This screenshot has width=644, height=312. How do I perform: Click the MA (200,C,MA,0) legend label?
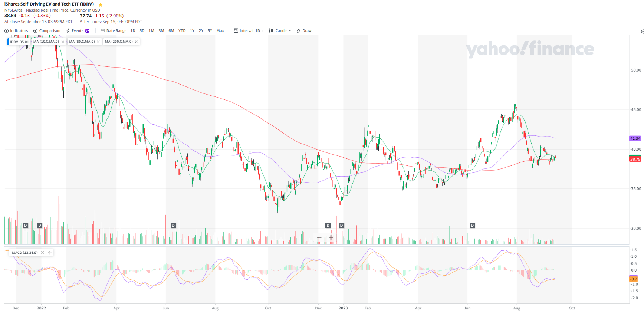coord(119,42)
